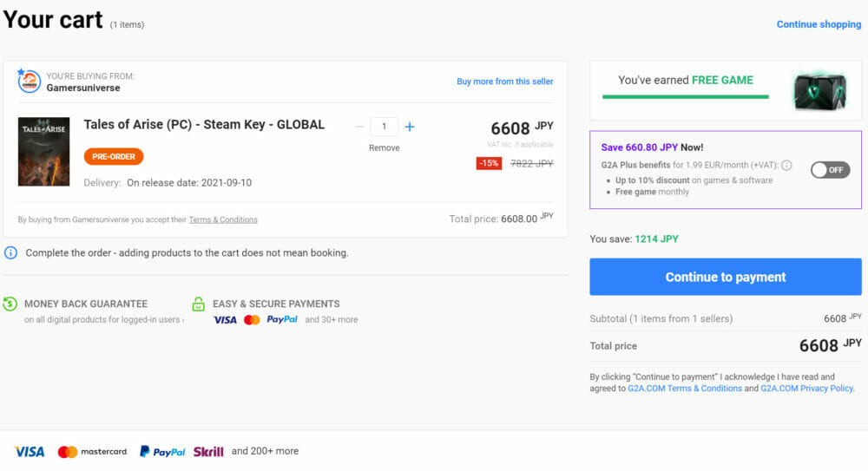Click the G2A Plus info icon
Screen dimensions: 868x471
786,165
